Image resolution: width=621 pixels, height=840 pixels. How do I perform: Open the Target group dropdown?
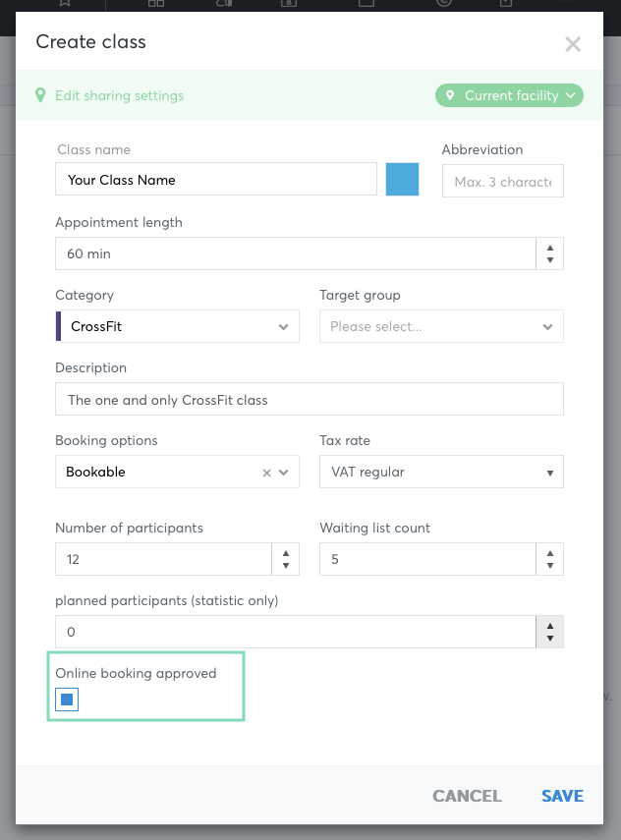click(441, 326)
